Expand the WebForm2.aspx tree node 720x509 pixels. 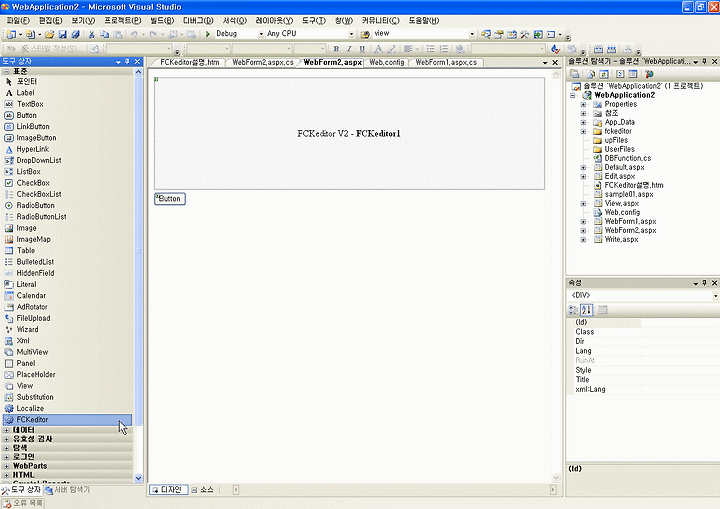coord(583,231)
